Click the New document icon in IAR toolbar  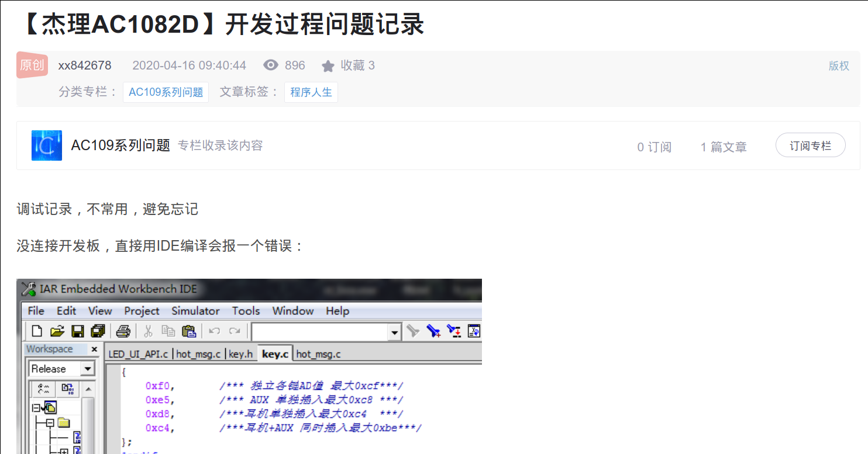pos(37,331)
